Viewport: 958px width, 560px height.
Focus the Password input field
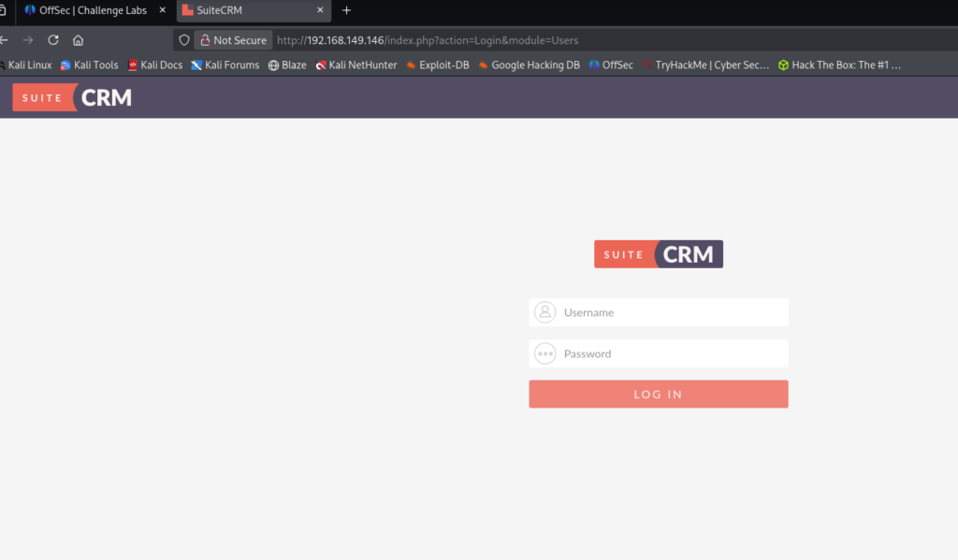(672, 353)
